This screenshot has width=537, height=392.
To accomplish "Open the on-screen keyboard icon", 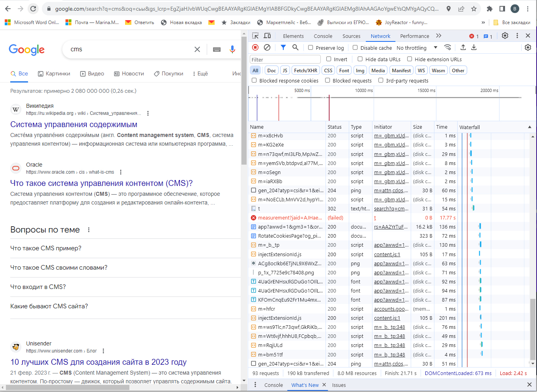I will (x=217, y=49).
